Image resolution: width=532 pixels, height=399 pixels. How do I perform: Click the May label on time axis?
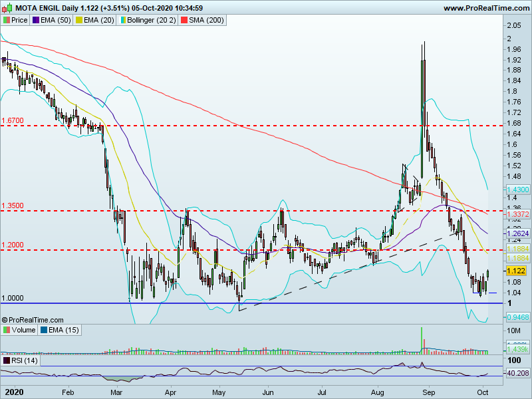click(219, 392)
